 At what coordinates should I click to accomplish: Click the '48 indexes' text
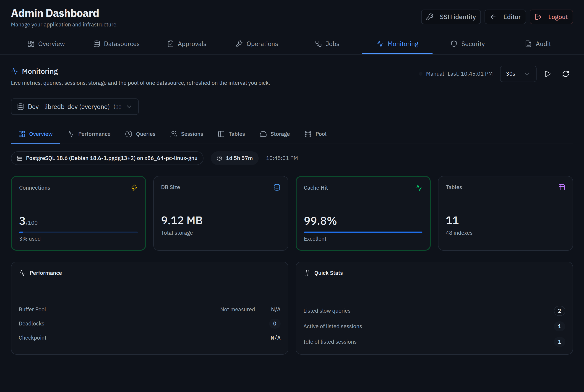[x=459, y=233]
